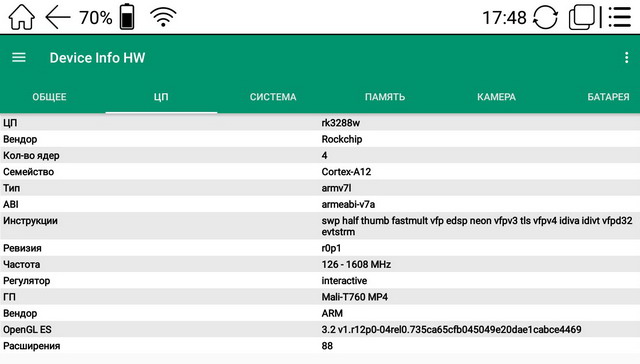The image size is (640, 364).
Task: Open the hamburger navigation drawer
Action: click(19, 58)
